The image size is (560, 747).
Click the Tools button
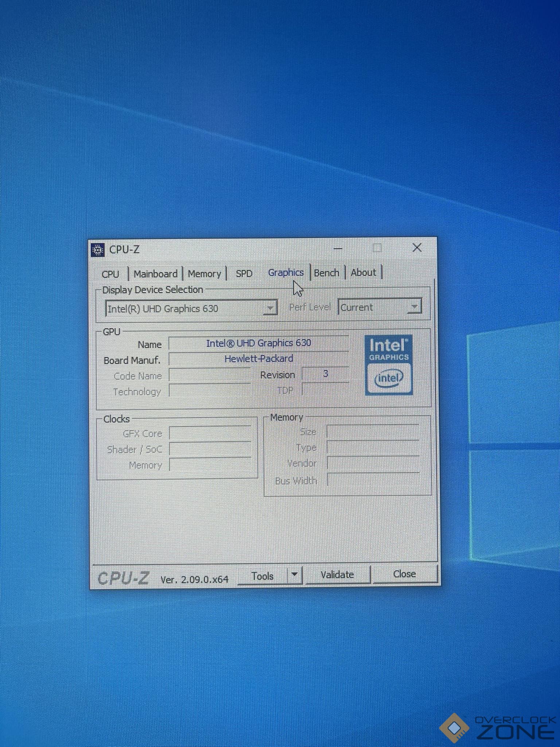pos(262,576)
